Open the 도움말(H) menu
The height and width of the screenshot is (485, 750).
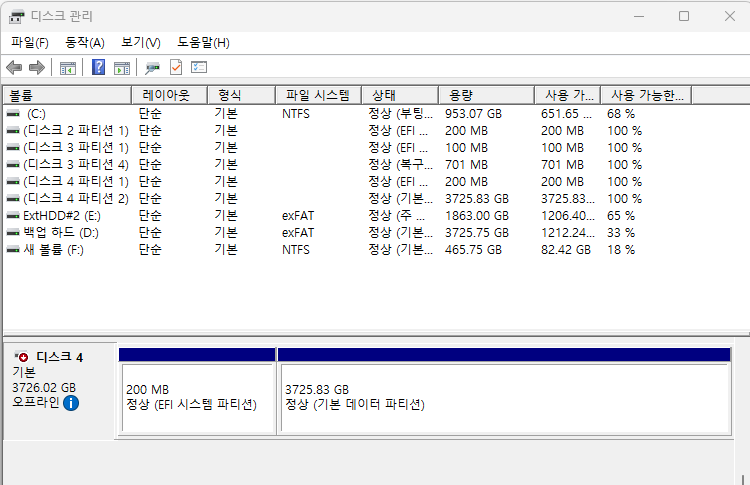[203, 43]
